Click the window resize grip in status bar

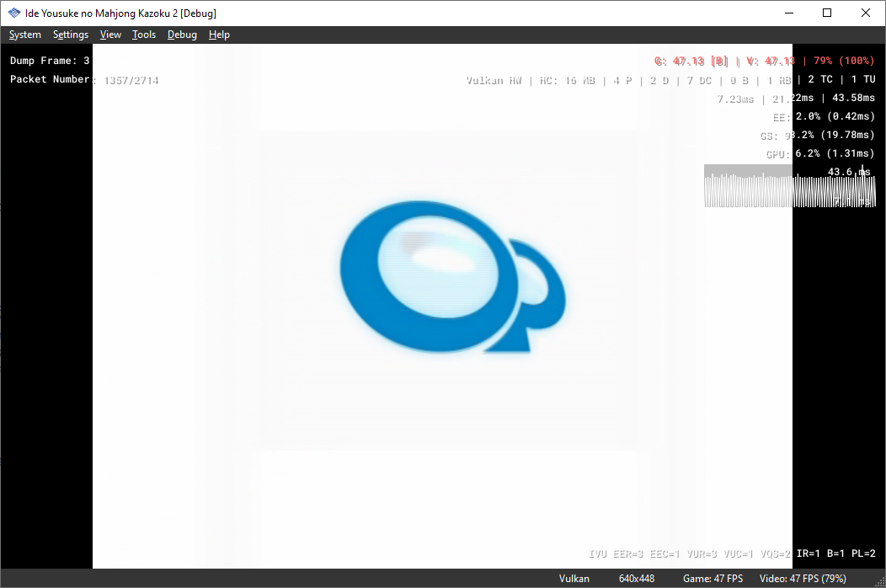[x=880, y=582]
